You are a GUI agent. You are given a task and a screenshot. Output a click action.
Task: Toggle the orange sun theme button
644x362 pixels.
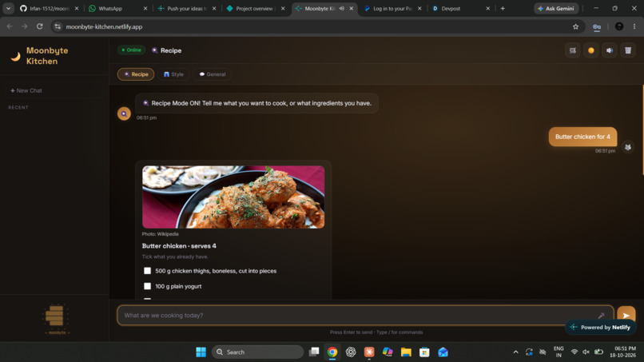click(591, 50)
